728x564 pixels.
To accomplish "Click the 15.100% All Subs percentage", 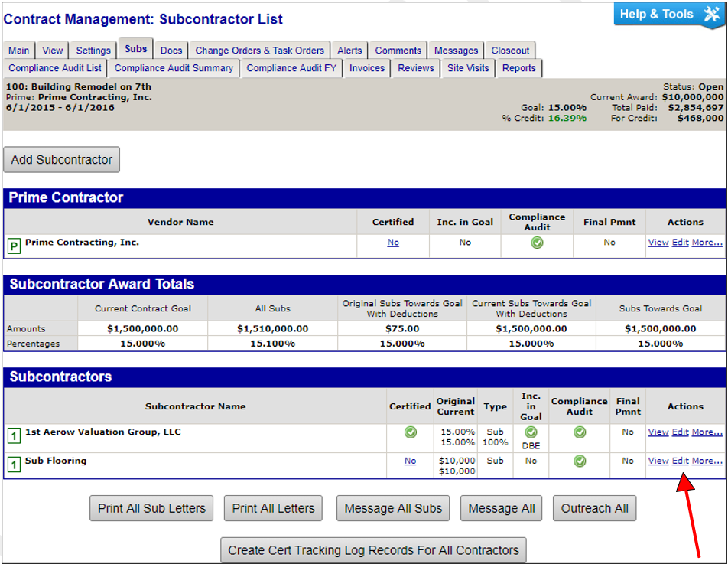I will [272, 344].
